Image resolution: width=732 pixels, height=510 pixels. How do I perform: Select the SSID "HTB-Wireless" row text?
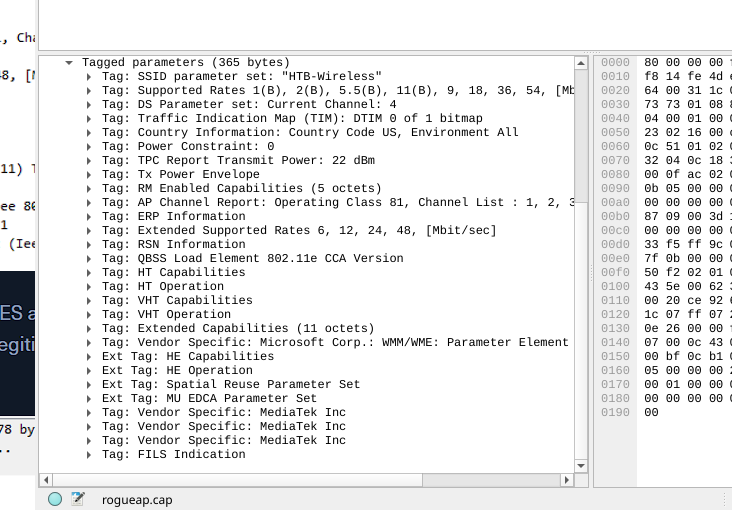[x=242, y=77]
